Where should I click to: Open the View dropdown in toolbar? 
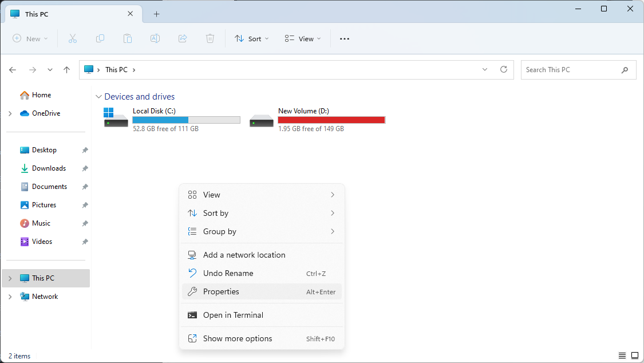tap(302, 39)
